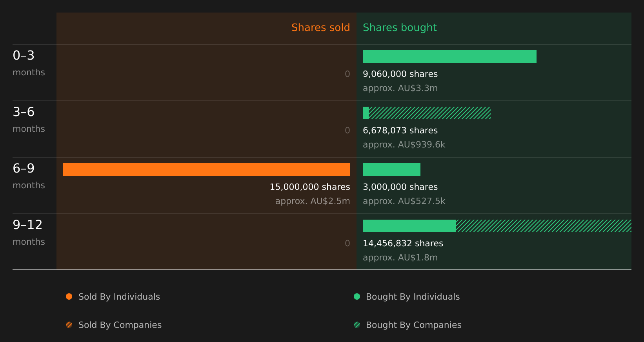Viewport: 644px width, 342px height.
Task: Click the 6,678,073 shares value
Action: tap(400, 131)
